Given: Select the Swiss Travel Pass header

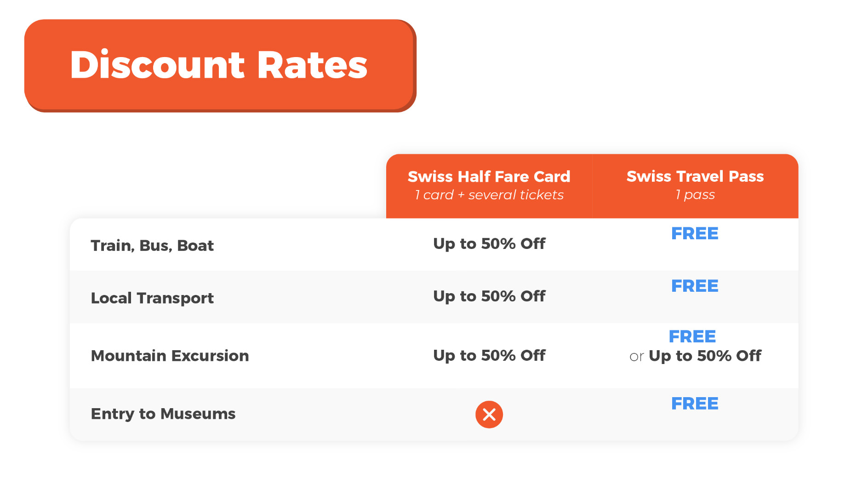Looking at the screenshot, I should pos(695,176).
